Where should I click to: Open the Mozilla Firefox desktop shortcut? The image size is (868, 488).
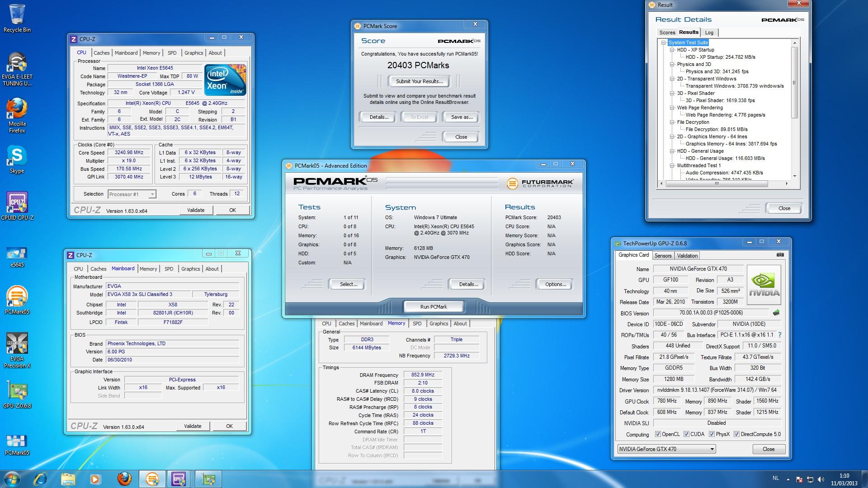pos(17,116)
